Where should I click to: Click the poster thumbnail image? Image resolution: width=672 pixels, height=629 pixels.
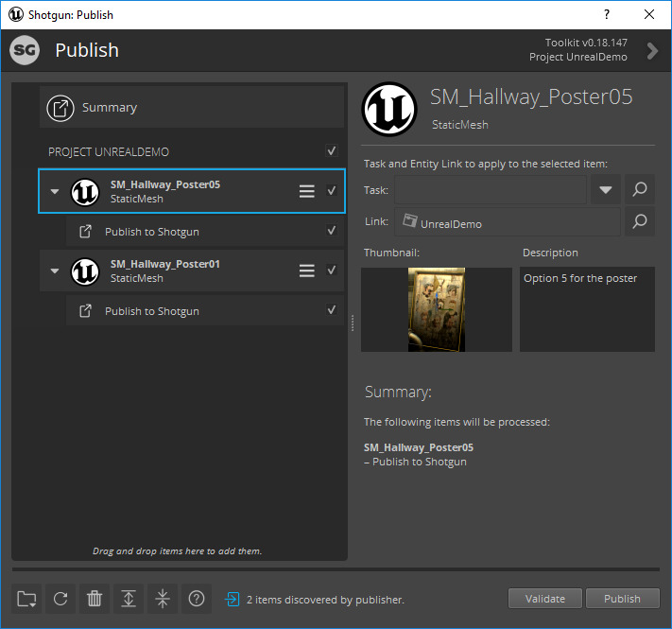(437, 309)
